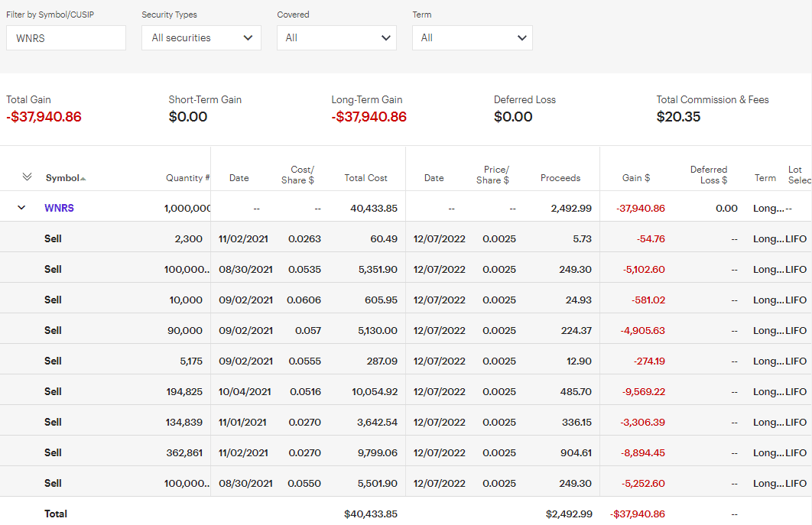Open the Security Types dropdown

tap(201, 38)
